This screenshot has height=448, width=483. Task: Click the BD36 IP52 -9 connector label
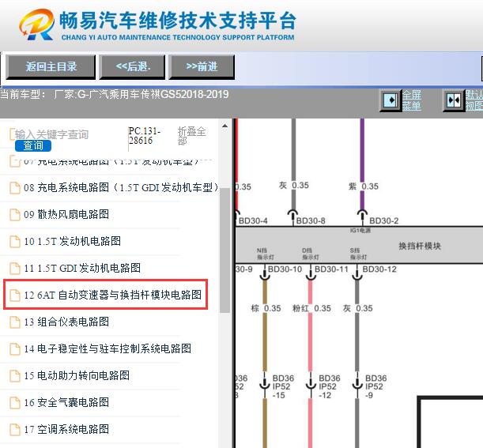coord(375,386)
